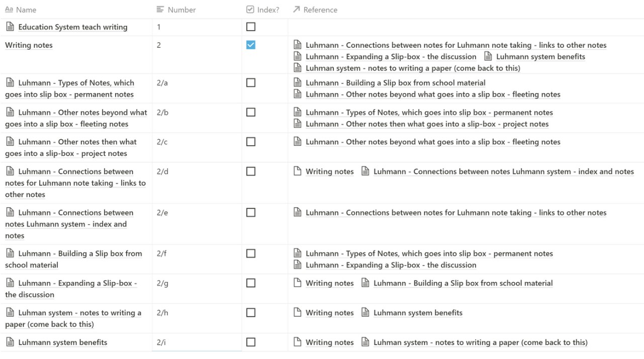
Task: Open the Writing notes page from the Name column
Action: [29, 45]
